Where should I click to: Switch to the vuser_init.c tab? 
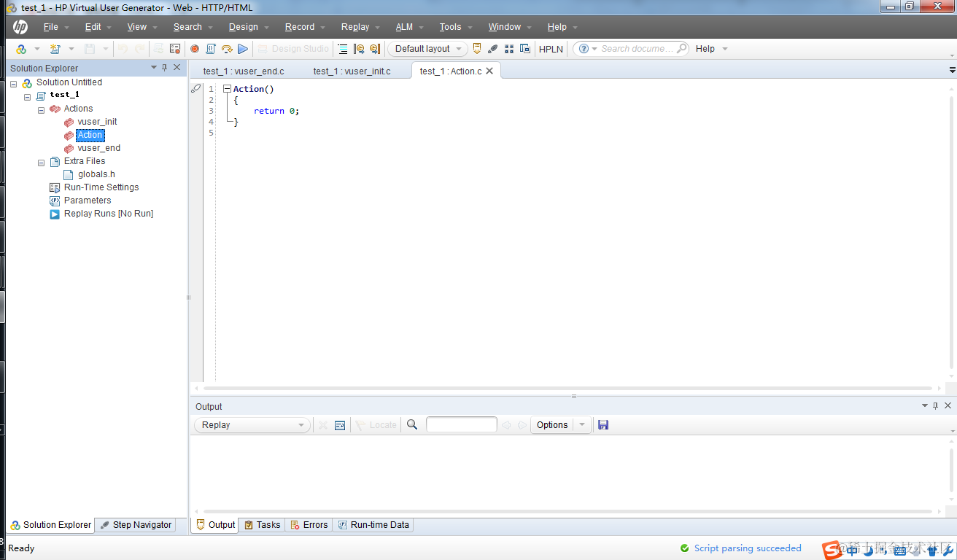pos(352,71)
